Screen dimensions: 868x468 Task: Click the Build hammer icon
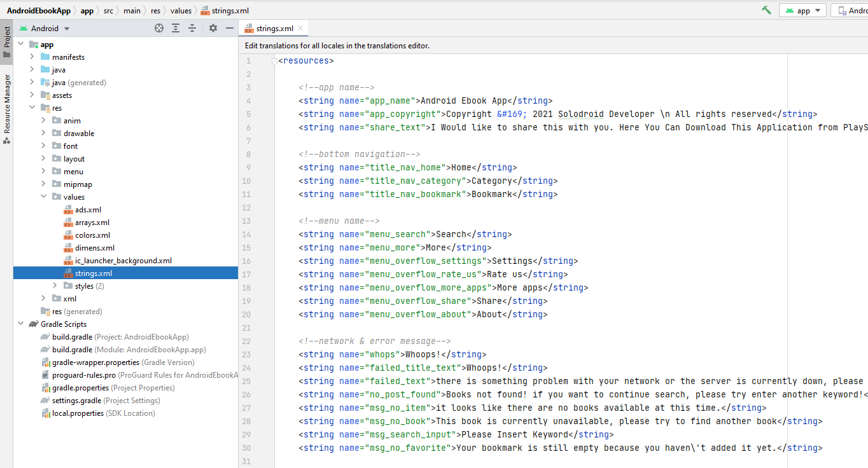click(x=766, y=10)
